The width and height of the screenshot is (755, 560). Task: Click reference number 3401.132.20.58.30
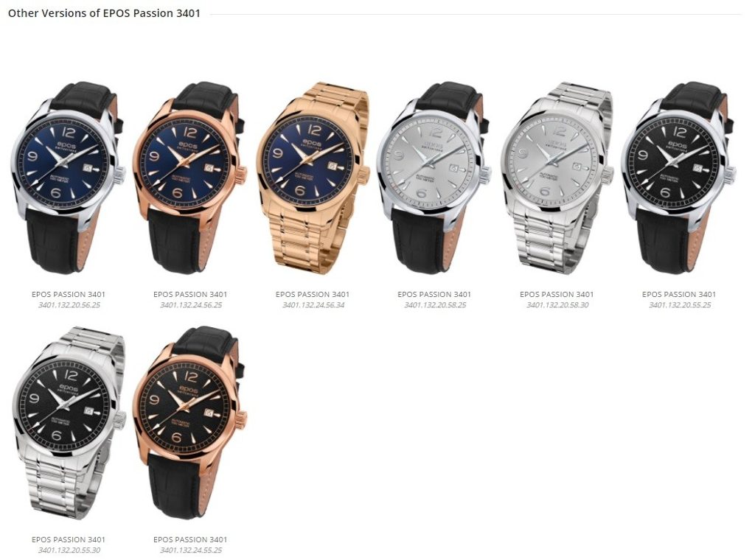pos(557,305)
